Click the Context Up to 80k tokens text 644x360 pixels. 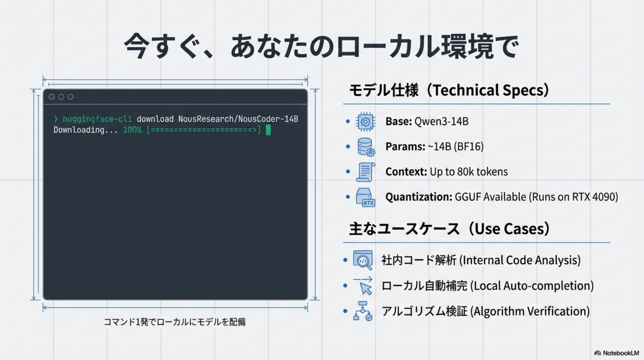click(x=446, y=172)
